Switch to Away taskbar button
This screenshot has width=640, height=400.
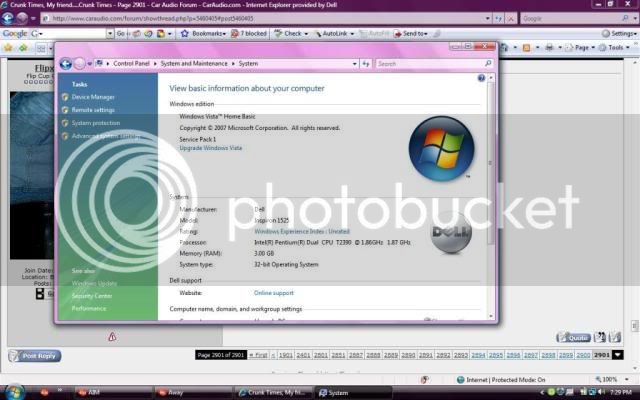tap(192, 393)
